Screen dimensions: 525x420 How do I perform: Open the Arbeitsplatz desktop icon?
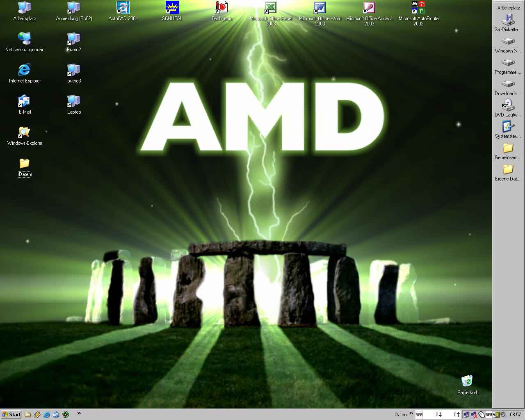[x=25, y=11]
